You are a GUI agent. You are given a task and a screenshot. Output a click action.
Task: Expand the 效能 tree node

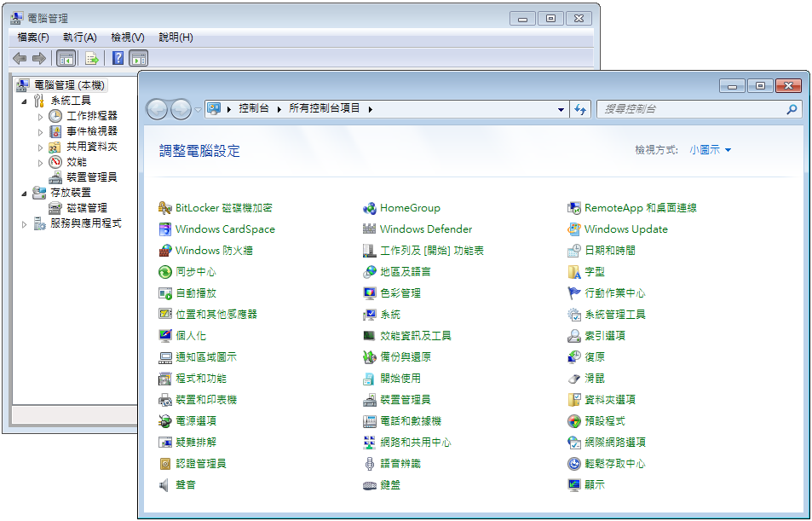[x=40, y=163]
